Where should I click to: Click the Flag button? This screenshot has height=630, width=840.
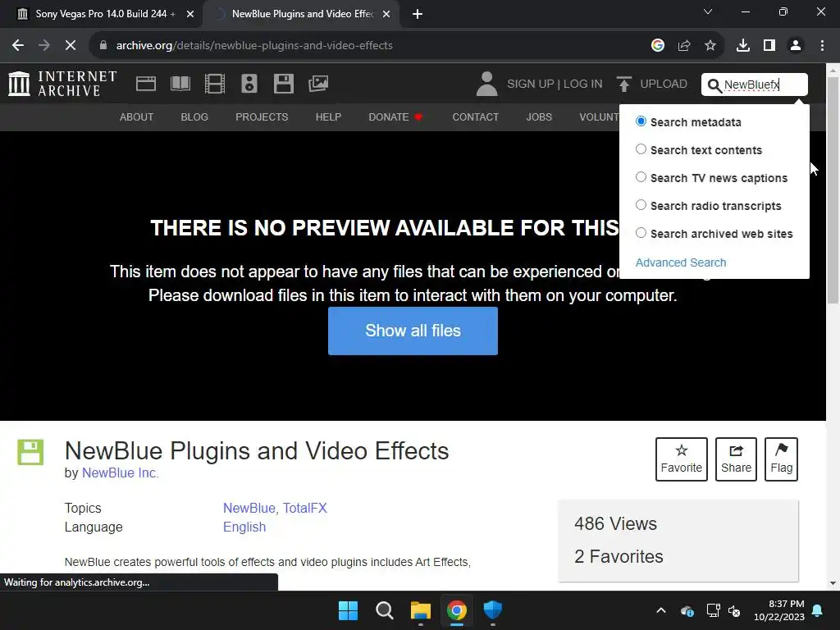(781, 459)
